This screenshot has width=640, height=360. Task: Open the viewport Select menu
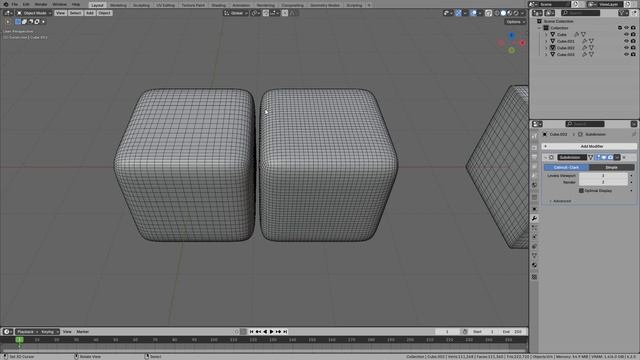pos(75,13)
